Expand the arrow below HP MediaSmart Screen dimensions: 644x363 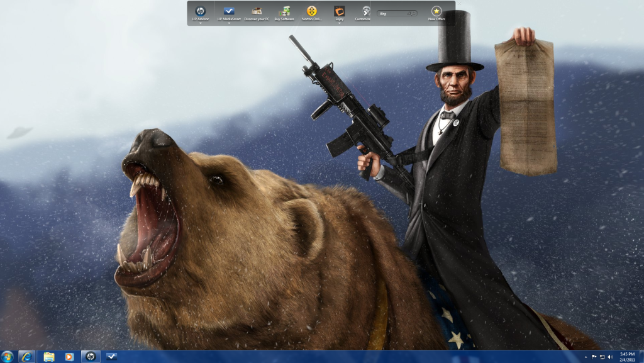pos(229,23)
